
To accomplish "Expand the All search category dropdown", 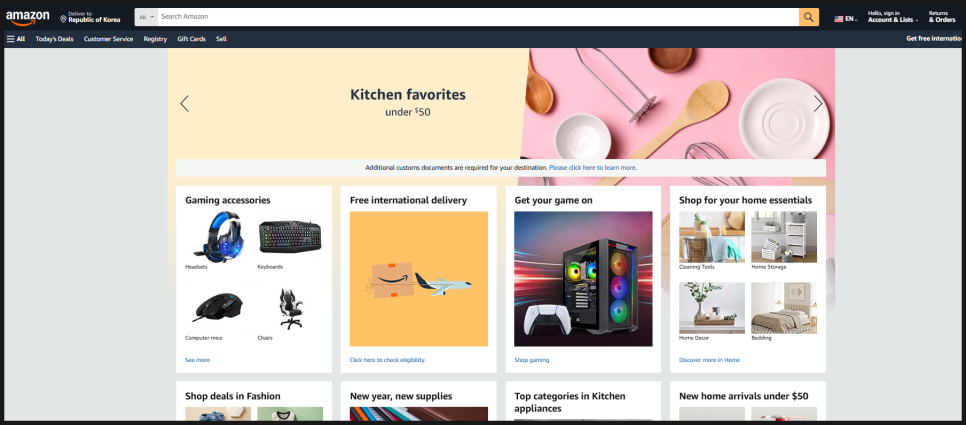I will pos(146,17).
